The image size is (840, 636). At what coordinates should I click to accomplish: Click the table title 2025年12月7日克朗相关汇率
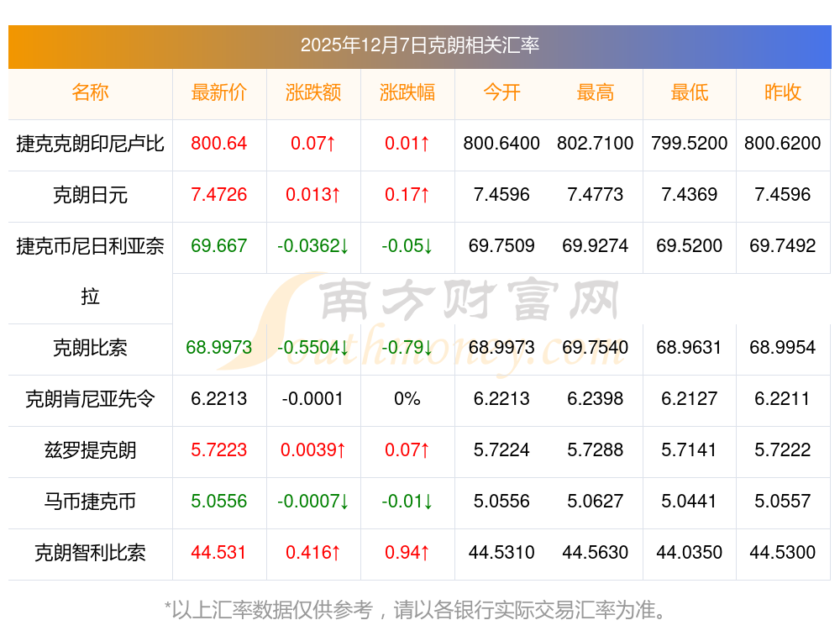pos(419,45)
